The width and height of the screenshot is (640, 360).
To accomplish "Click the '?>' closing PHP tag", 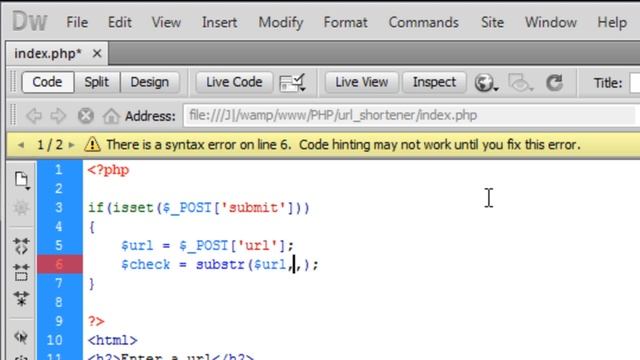I will pos(96,321).
